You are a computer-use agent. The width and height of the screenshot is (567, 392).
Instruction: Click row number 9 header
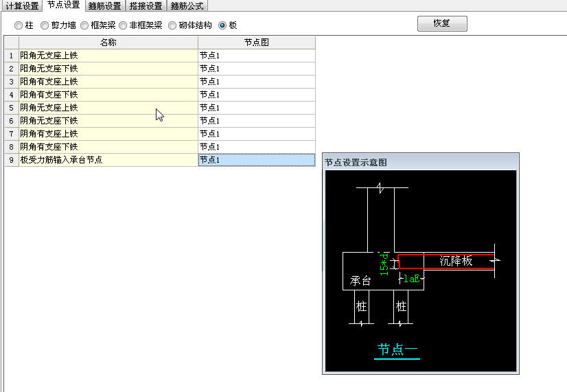click(x=11, y=160)
